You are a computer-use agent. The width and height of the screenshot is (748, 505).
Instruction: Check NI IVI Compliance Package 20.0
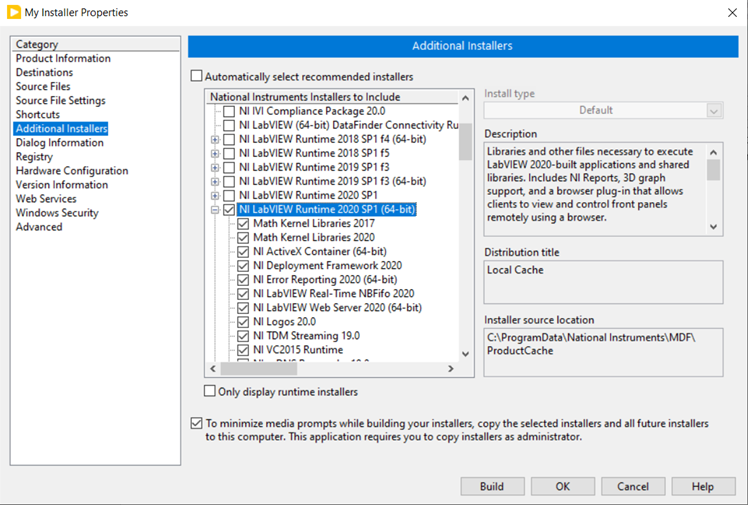(229, 111)
